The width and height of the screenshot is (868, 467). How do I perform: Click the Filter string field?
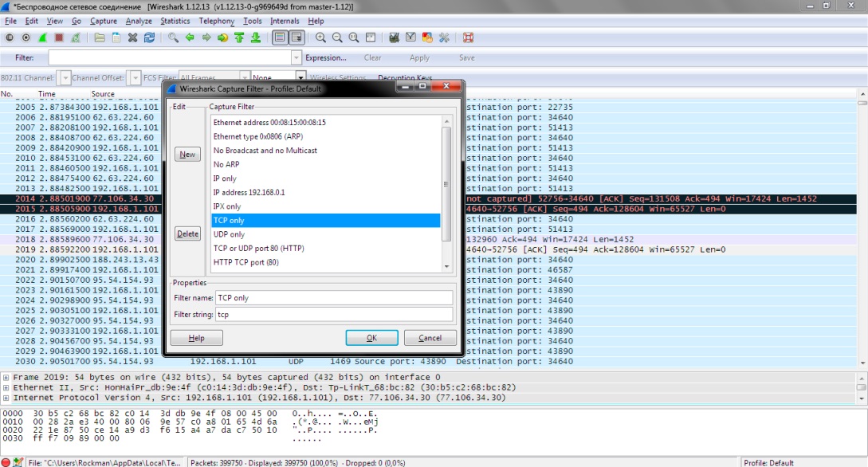(x=334, y=314)
